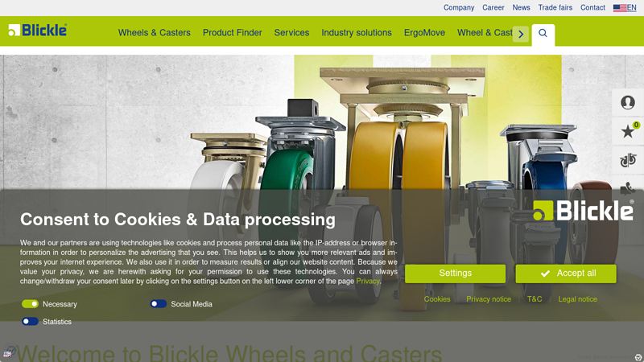Enable the Statistics cookies switch
Screen dimensions: 644x362
(30, 321)
